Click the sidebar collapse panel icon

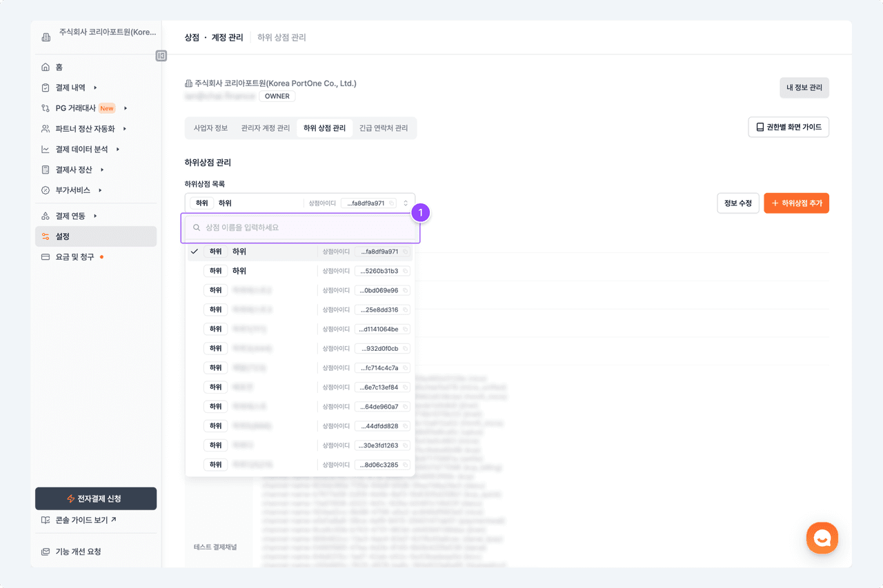(x=161, y=56)
